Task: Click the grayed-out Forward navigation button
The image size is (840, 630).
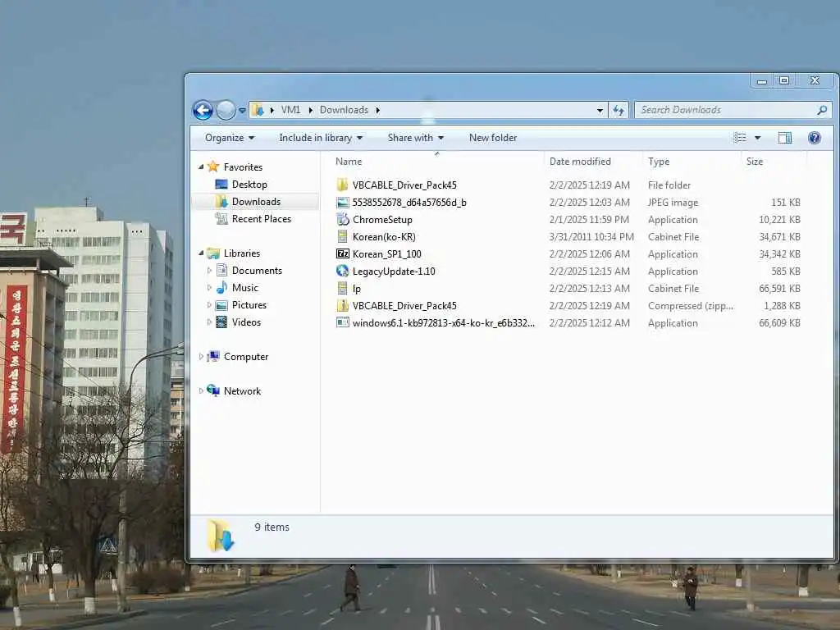Action: click(x=226, y=111)
